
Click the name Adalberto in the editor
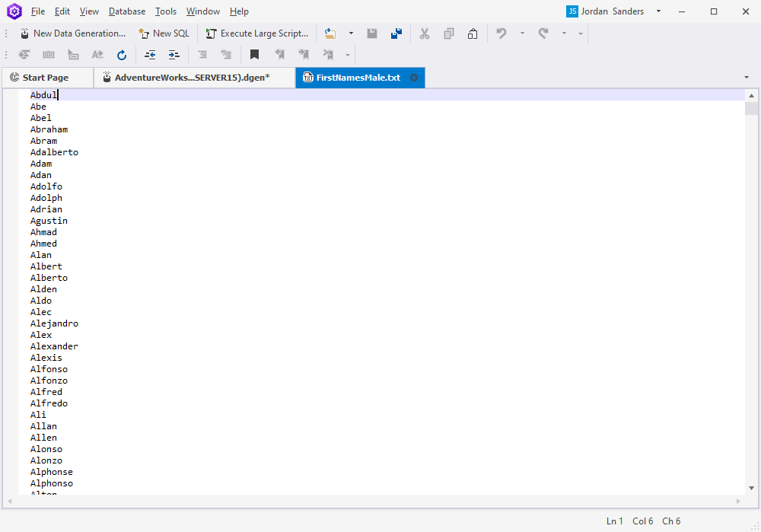coord(54,152)
